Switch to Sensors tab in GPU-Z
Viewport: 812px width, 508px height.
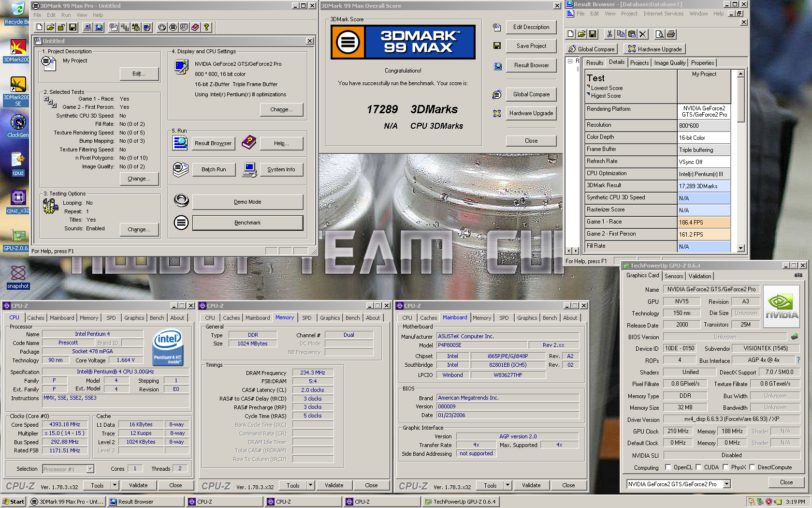click(674, 276)
